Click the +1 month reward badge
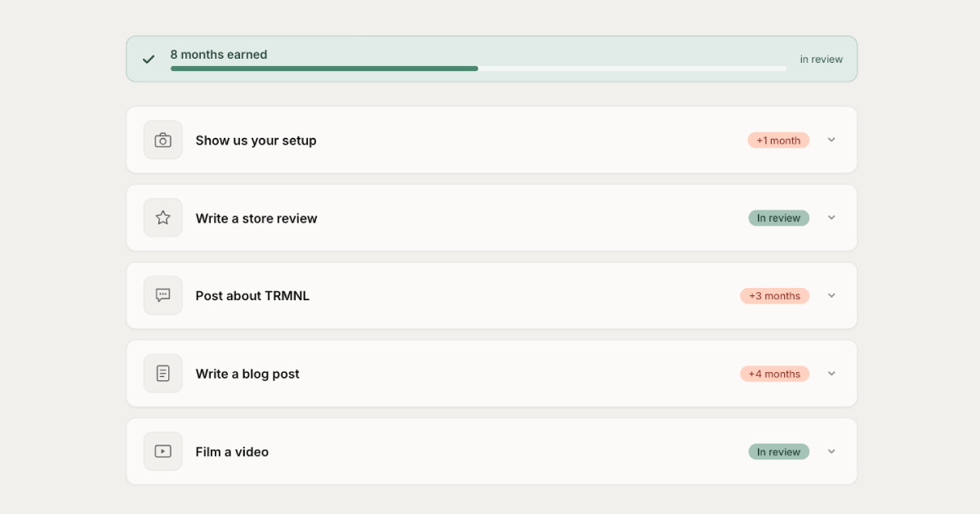 pyautogui.click(x=778, y=140)
